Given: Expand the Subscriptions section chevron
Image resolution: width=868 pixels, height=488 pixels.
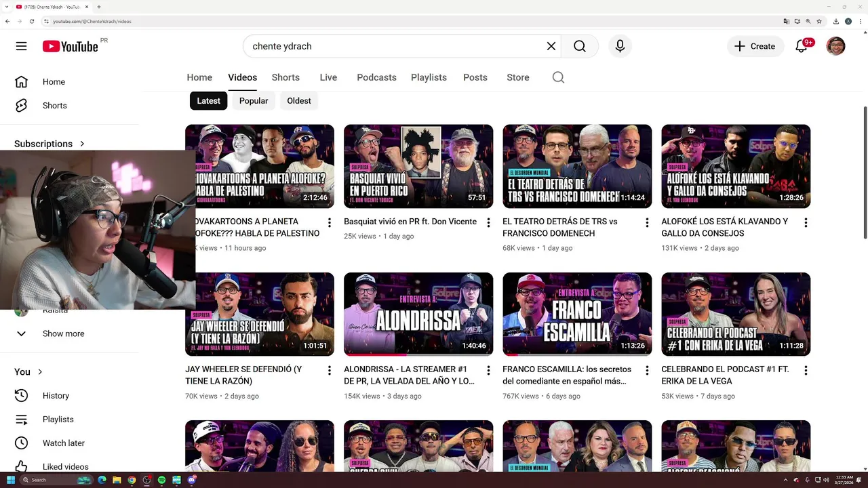Looking at the screenshot, I should (x=82, y=144).
